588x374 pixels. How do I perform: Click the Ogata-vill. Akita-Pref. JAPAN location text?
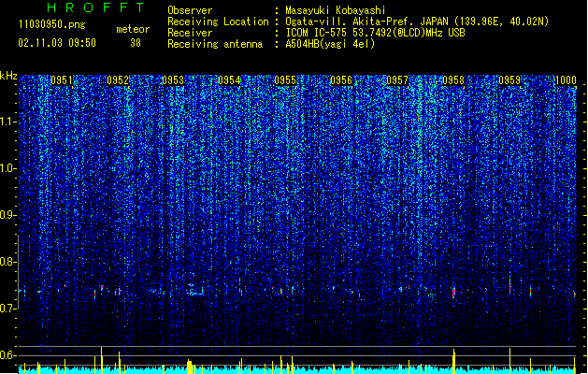[417, 22]
